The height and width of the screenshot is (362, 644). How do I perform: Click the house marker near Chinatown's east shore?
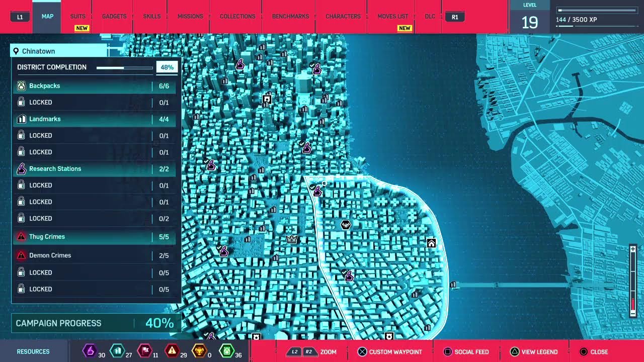click(431, 243)
